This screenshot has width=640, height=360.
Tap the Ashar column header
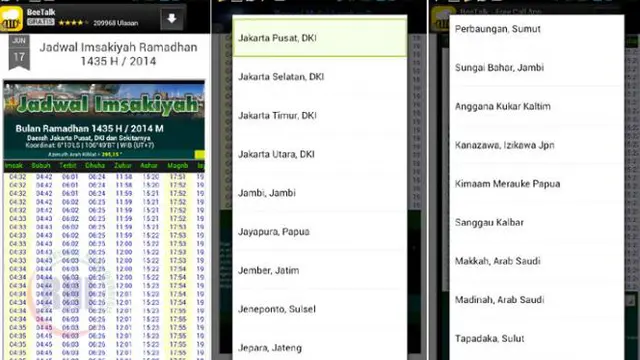point(149,166)
